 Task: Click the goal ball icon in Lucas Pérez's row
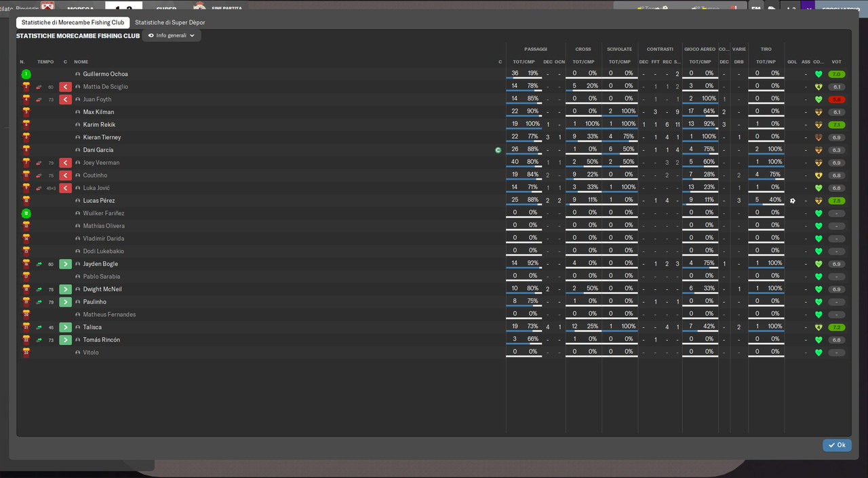pyautogui.click(x=793, y=201)
